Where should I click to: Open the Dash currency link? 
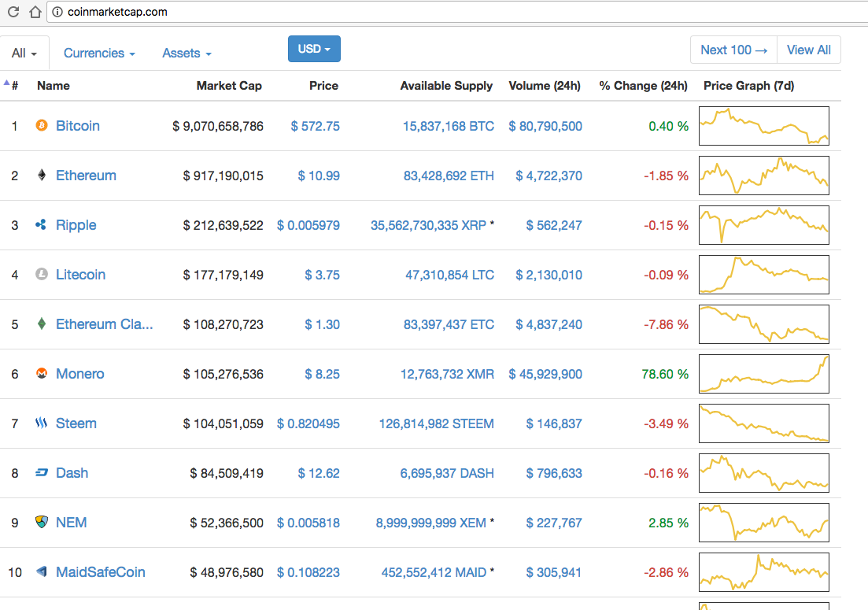[x=72, y=473]
